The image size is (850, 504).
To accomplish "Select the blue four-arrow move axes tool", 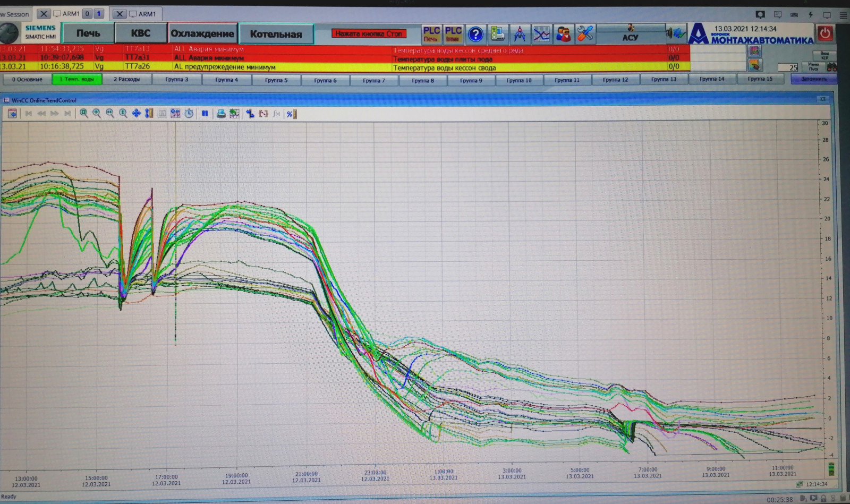I will (x=136, y=114).
